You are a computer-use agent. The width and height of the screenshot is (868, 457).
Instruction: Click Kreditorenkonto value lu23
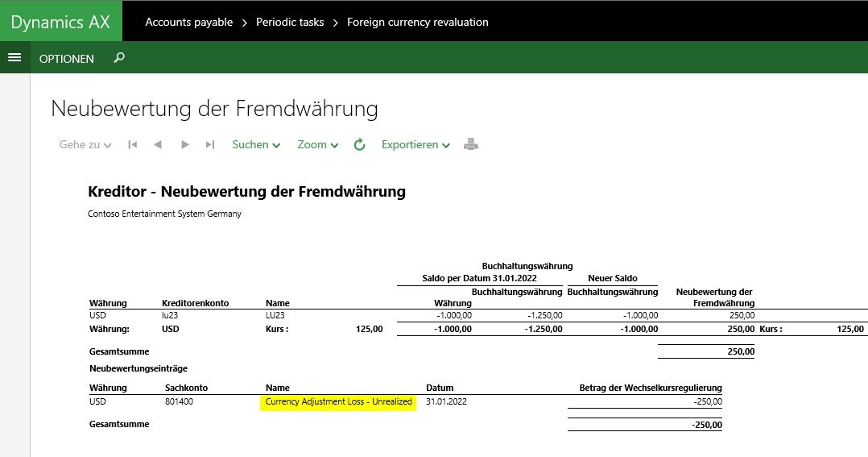click(170, 315)
